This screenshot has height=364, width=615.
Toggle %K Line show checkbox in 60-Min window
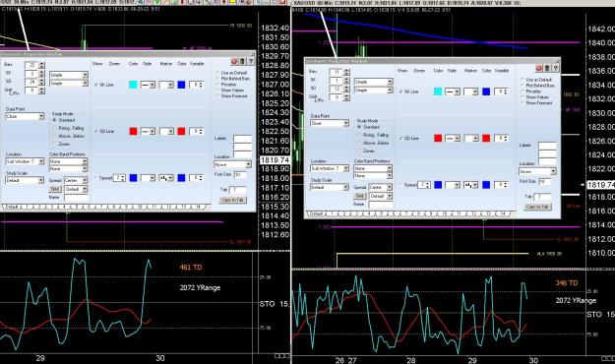click(400, 91)
